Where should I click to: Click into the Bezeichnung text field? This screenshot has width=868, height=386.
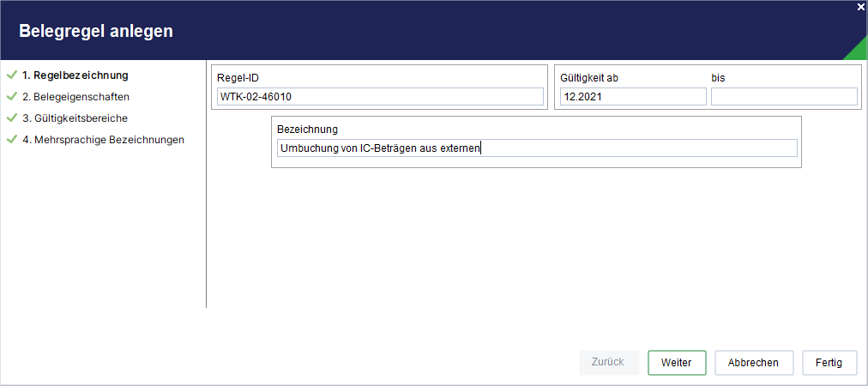point(537,148)
